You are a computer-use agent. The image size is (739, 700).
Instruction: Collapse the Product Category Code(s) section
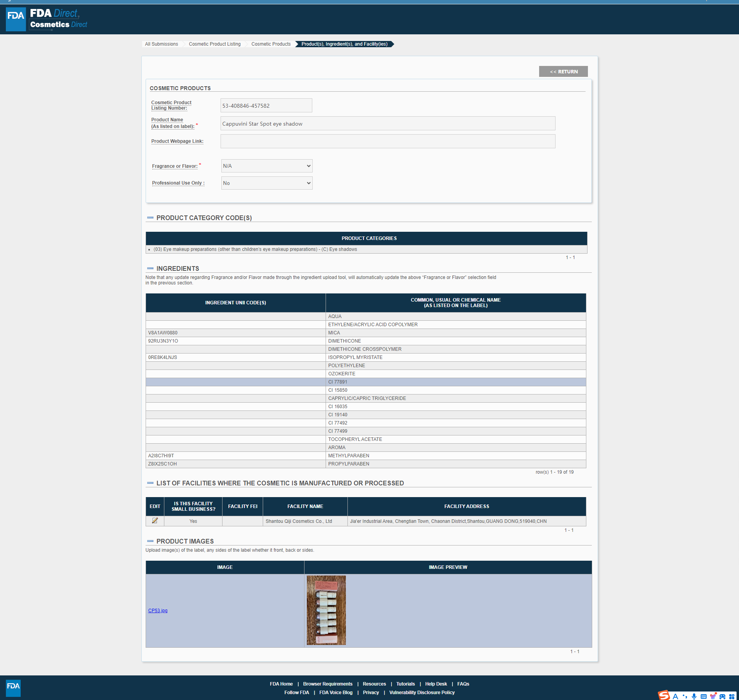click(x=150, y=218)
